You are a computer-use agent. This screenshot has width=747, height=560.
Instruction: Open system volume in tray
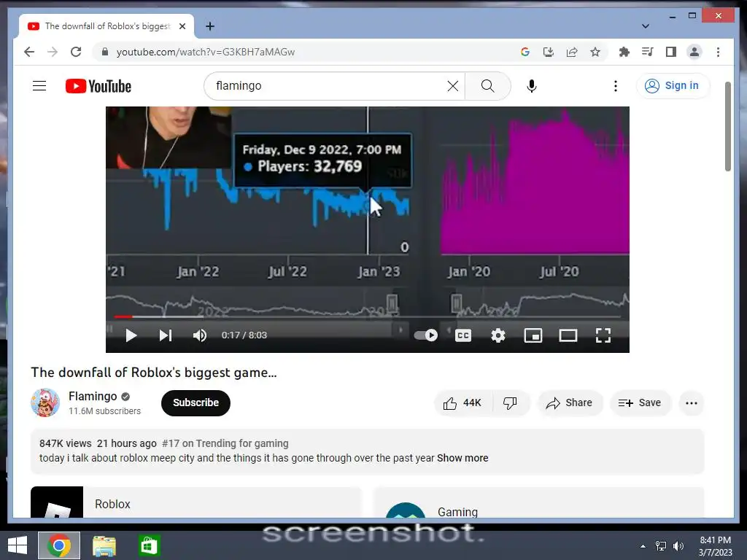(678, 545)
